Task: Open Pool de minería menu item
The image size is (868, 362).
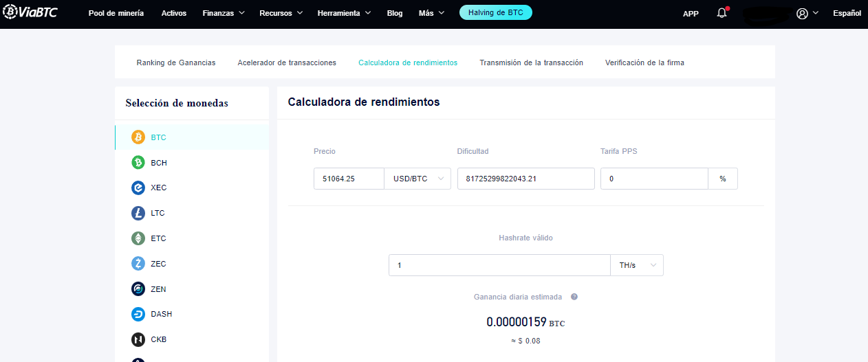Action: [116, 13]
